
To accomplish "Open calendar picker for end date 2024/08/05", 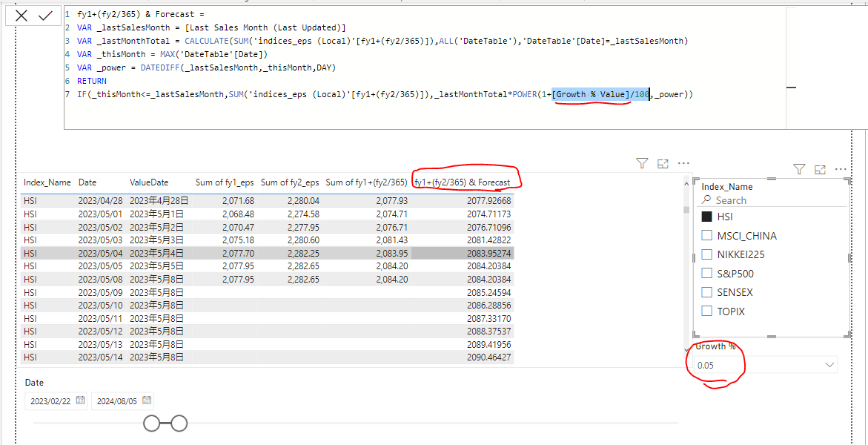I will pyautogui.click(x=146, y=400).
